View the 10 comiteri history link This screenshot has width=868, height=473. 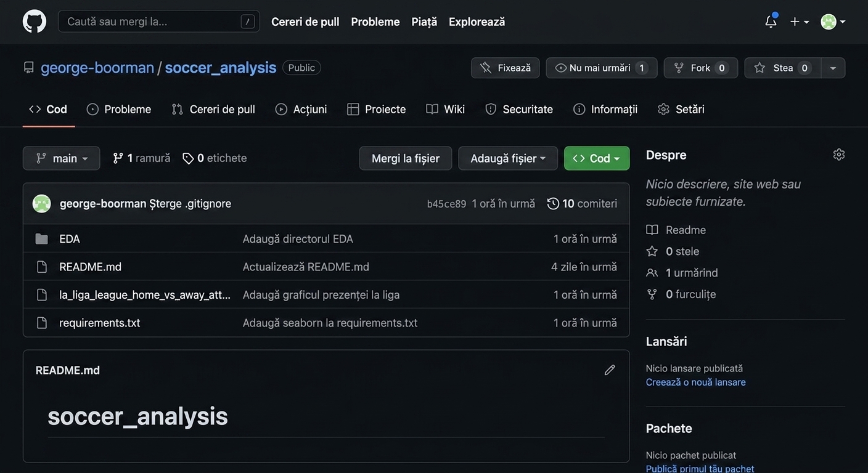pyautogui.click(x=582, y=203)
